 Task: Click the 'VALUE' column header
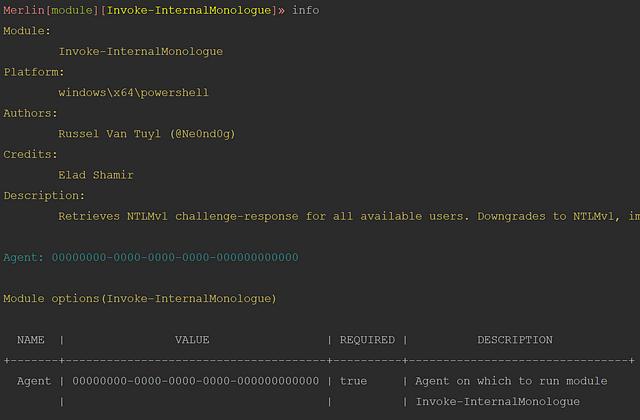[x=192, y=340]
